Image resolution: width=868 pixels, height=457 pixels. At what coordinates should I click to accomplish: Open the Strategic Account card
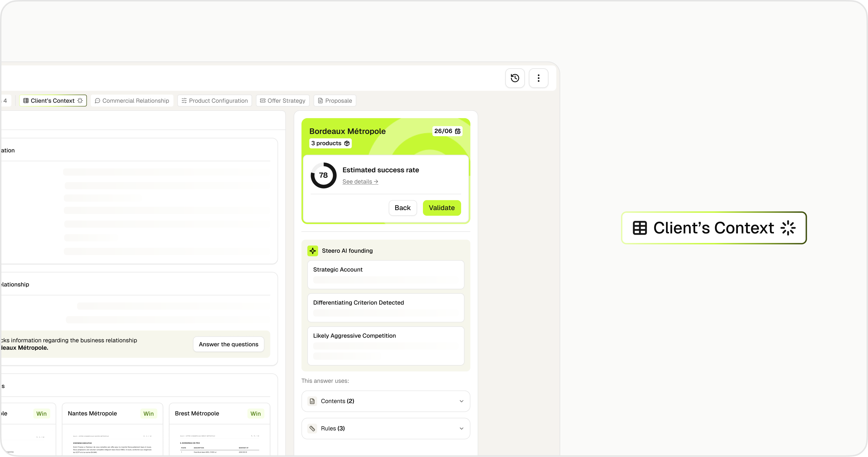(385, 274)
